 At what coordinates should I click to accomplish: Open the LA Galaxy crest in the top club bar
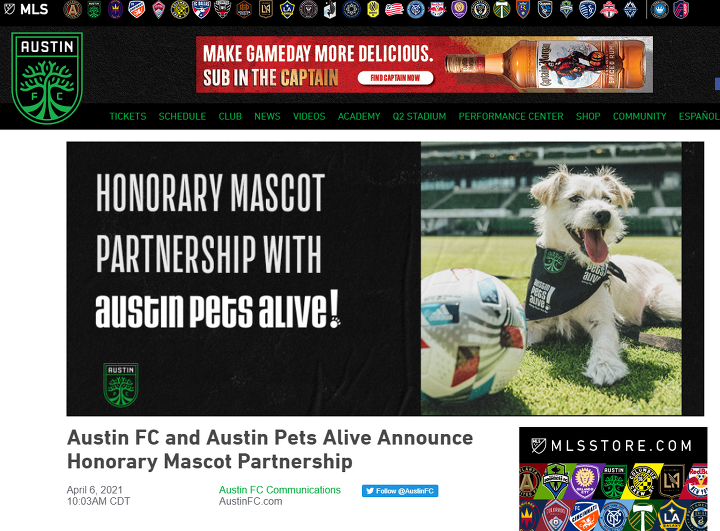pyautogui.click(x=287, y=10)
